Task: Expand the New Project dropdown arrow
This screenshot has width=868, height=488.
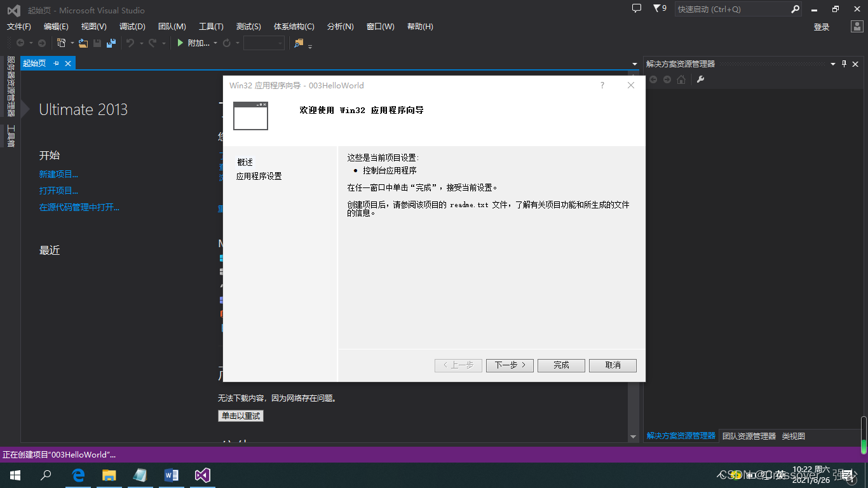Action: tap(72, 43)
